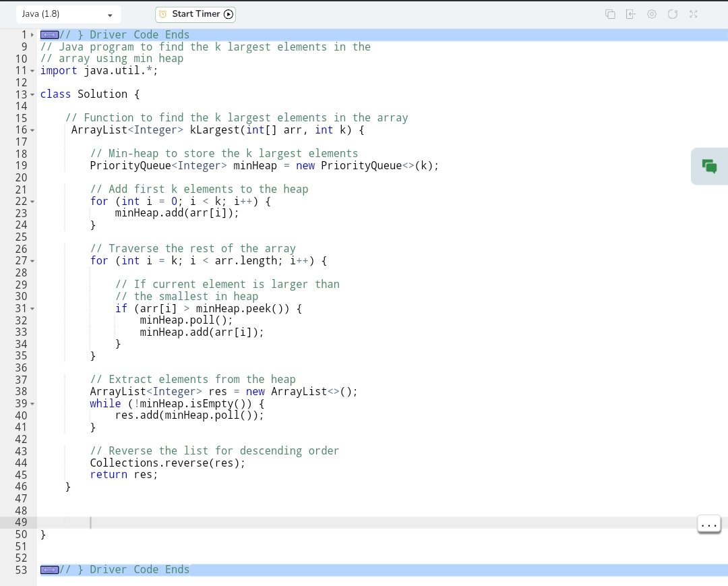
Task: Expand the folded driver code at line 1
Action: [x=32, y=35]
